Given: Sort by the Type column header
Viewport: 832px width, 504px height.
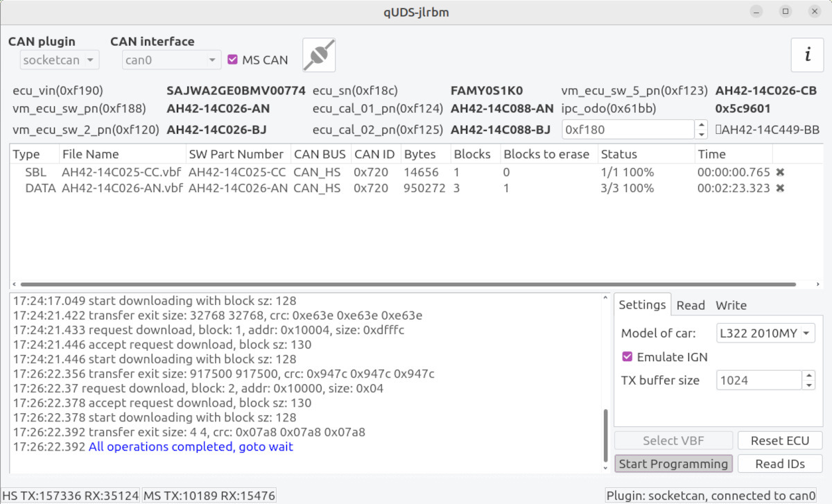Looking at the screenshot, I should tap(34, 154).
